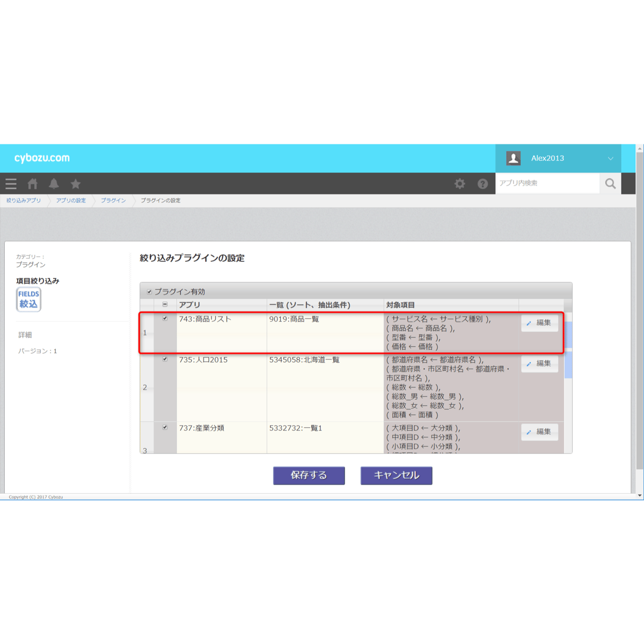Viewport: 644px width, 644px height.
Task: Click 編集 button for 743:商品リスト row
Action: pos(539,323)
